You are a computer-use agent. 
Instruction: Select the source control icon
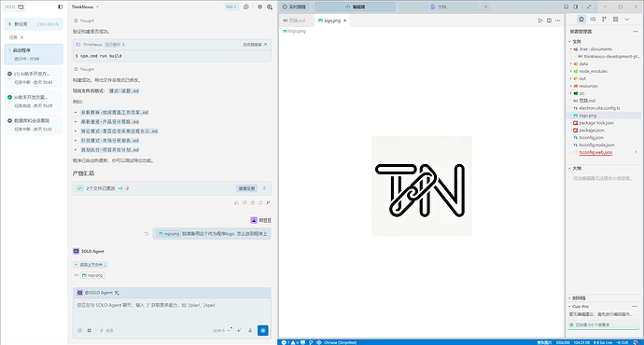(604, 20)
